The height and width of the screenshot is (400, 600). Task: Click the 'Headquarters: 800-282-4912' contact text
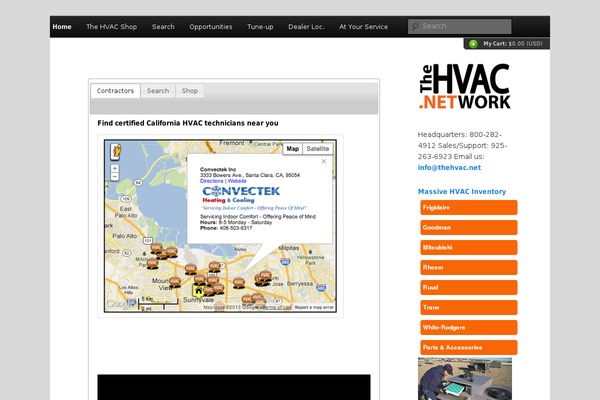tap(460, 140)
